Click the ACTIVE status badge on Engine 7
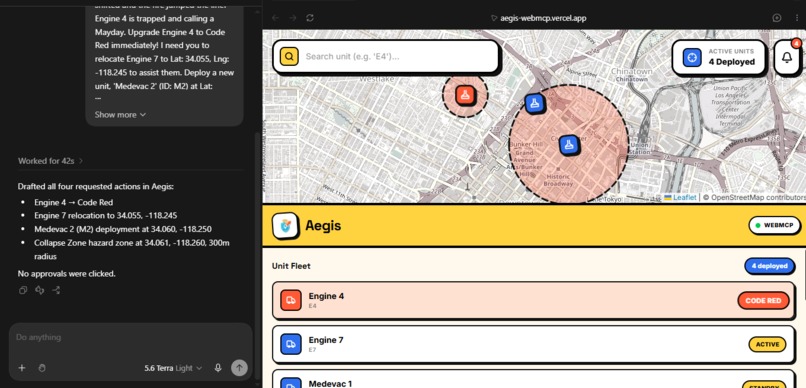 (x=767, y=344)
